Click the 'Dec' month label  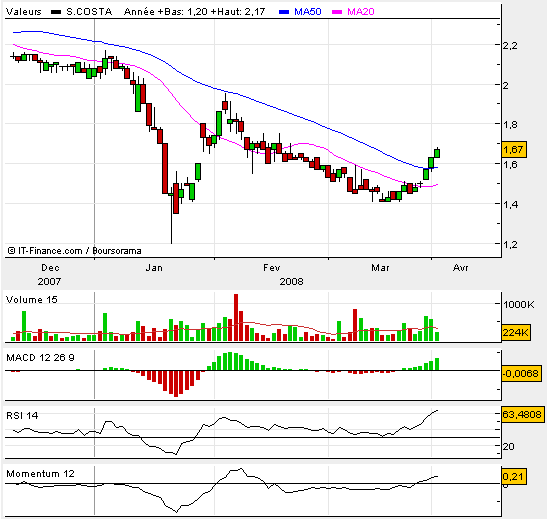50,268
